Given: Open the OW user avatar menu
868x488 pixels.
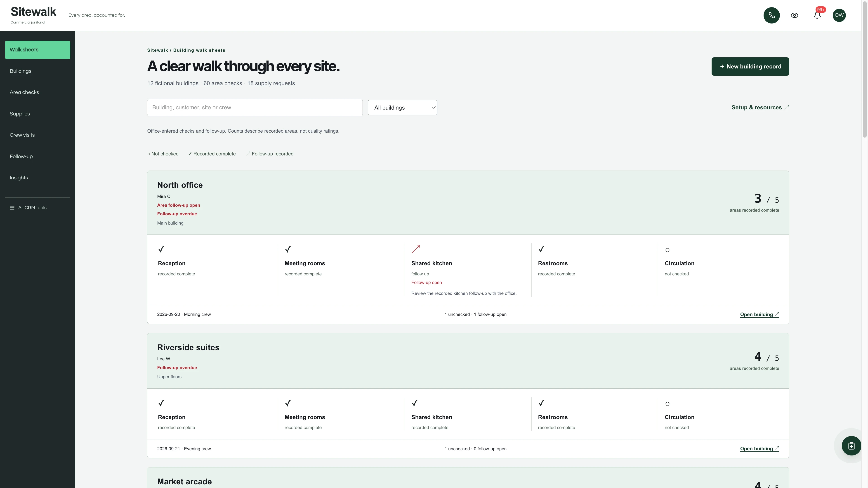Looking at the screenshot, I should tap(839, 15).
